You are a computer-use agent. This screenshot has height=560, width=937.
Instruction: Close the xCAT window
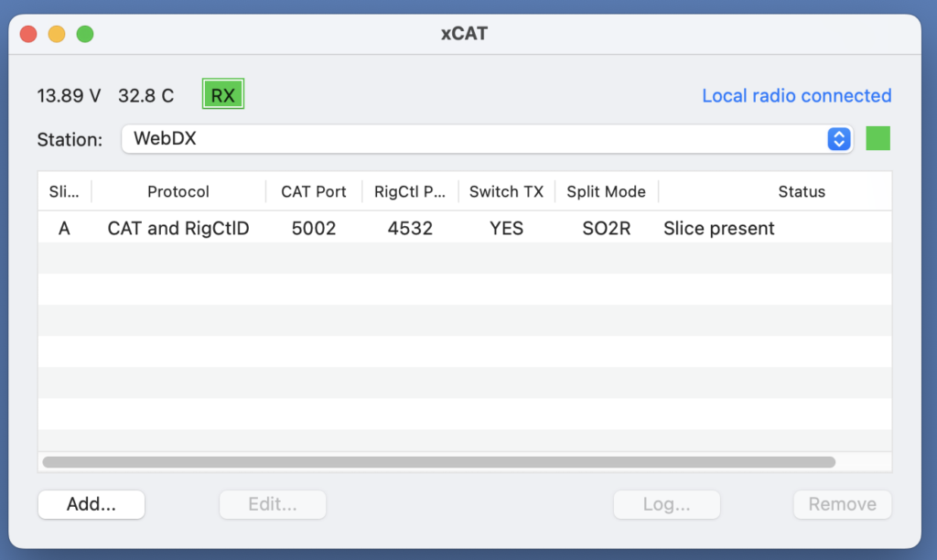[x=28, y=34]
